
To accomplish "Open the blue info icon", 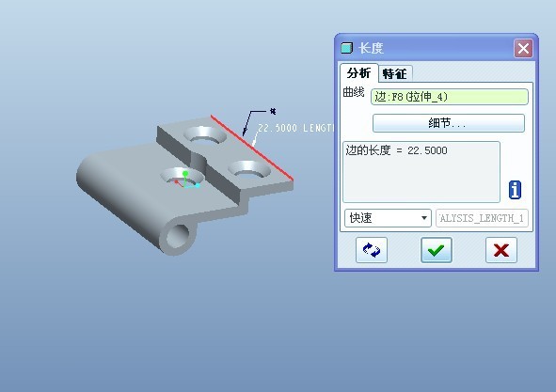I will (x=515, y=190).
